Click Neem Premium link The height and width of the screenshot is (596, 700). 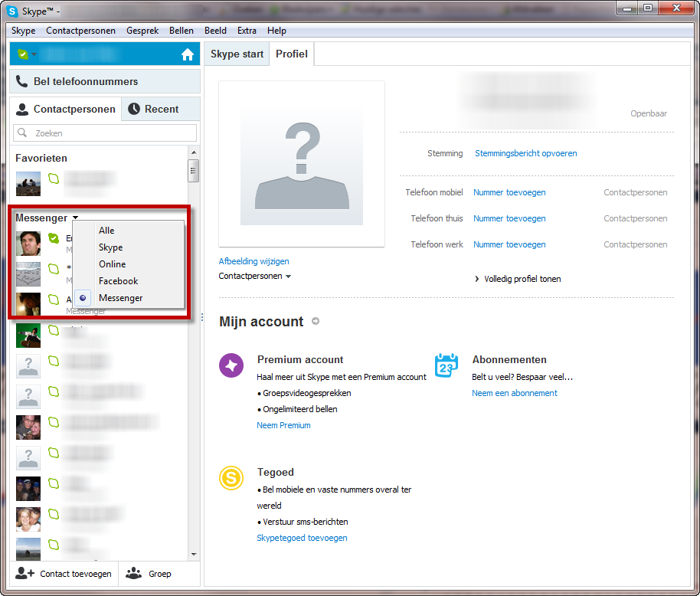[x=283, y=425]
